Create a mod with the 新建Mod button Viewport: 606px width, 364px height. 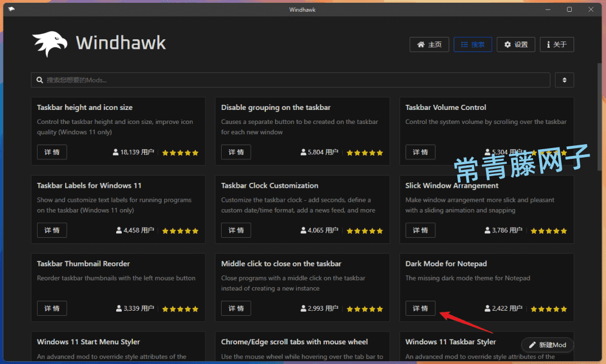(x=547, y=345)
